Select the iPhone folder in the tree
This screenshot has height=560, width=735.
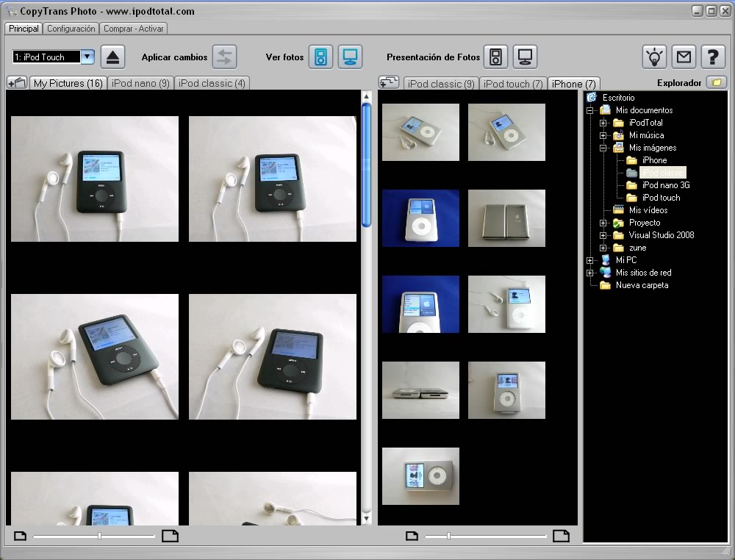654,160
